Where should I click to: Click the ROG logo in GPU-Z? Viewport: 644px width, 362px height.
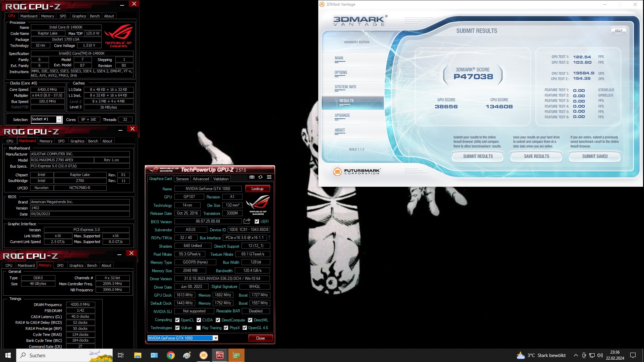(x=258, y=205)
